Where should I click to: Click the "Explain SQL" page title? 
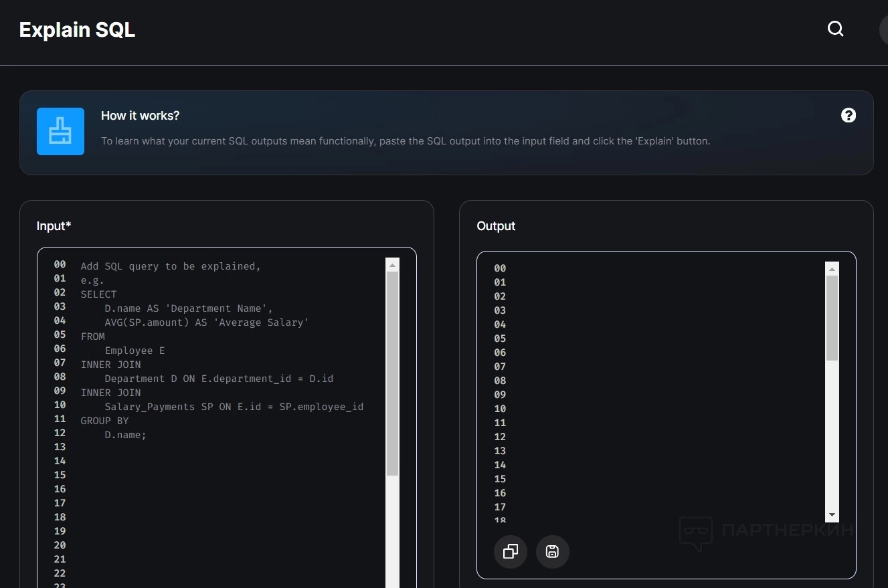pyautogui.click(x=77, y=30)
